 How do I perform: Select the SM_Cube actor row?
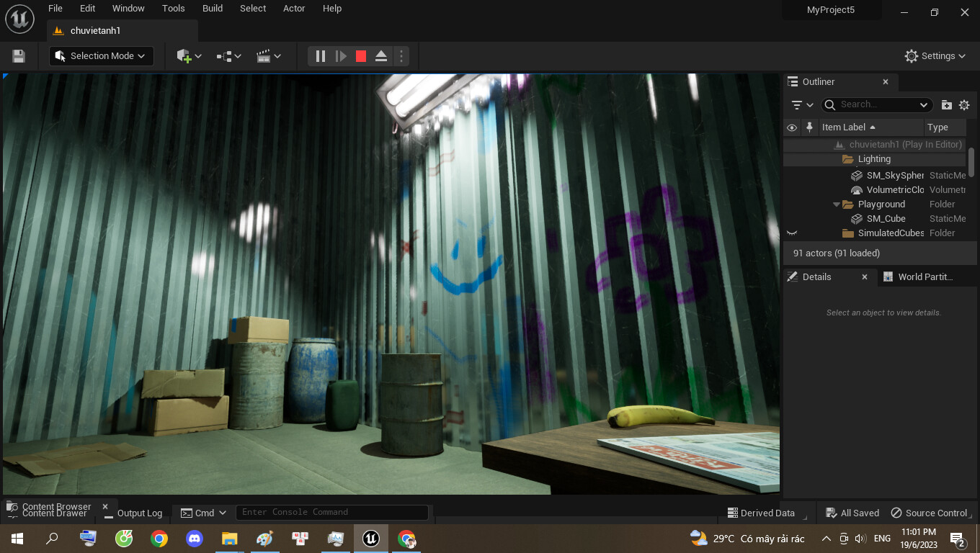pos(874,219)
